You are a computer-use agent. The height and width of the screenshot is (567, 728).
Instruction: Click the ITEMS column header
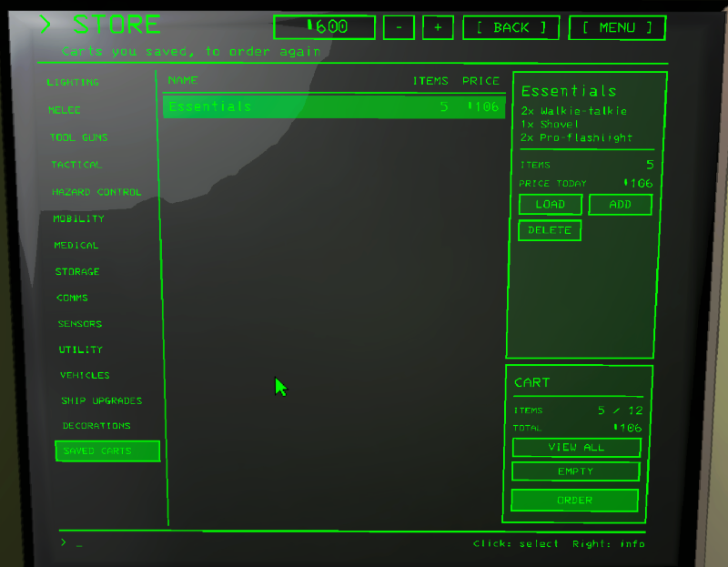click(430, 81)
